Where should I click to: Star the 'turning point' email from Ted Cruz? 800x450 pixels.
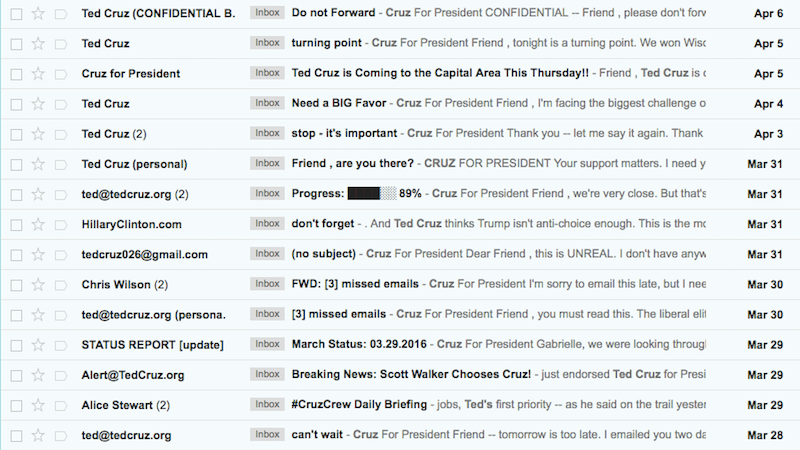tap(38, 43)
